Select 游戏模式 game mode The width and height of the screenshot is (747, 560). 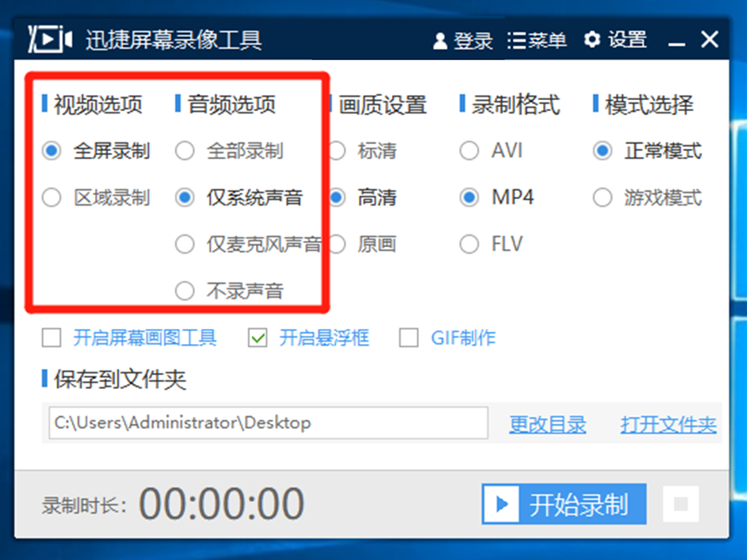coord(603,198)
